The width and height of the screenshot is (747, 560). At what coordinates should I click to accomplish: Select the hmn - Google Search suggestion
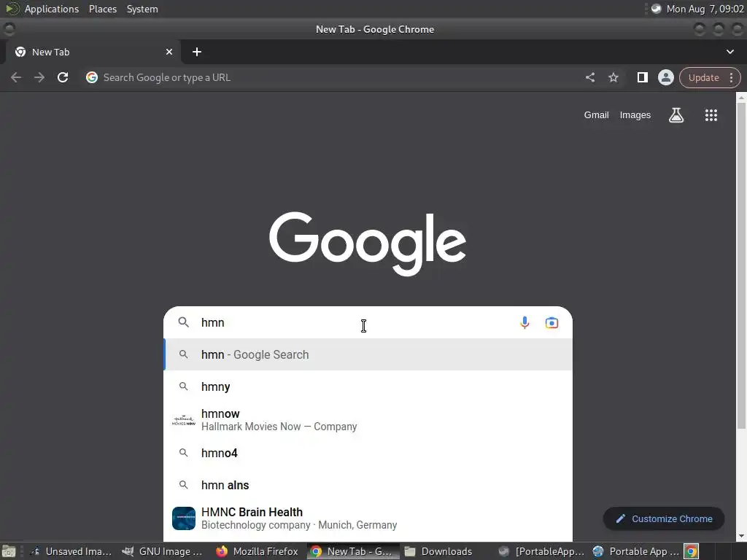coord(368,354)
